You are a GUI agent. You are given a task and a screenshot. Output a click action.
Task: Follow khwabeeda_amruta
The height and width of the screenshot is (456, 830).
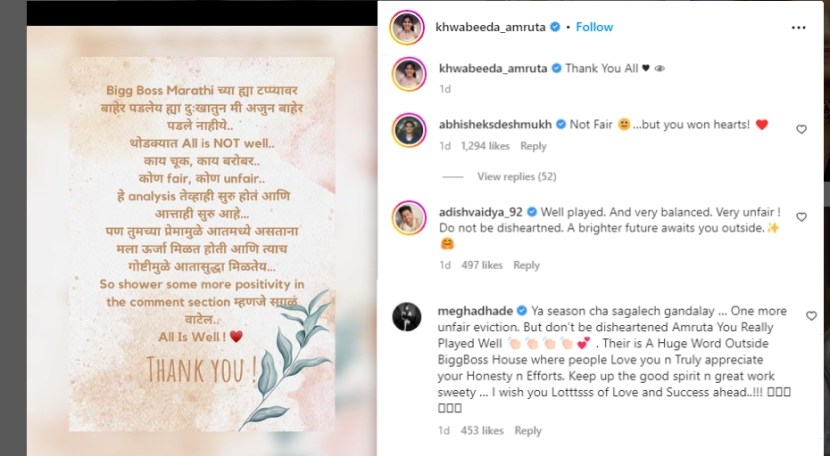pyautogui.click(x=594, y=27)
